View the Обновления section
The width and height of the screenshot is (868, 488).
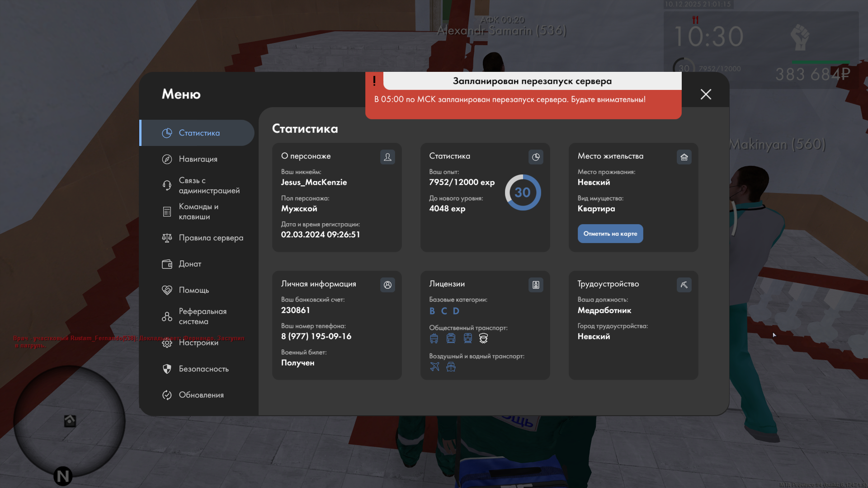point(201,395)
